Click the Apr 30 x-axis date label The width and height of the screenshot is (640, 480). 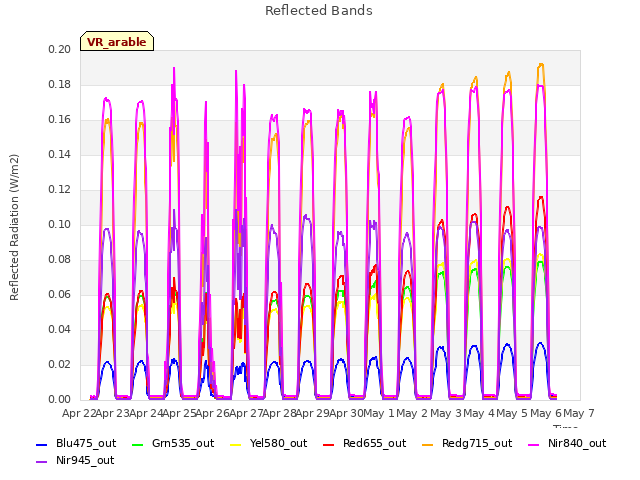click(x=346, y=413)
